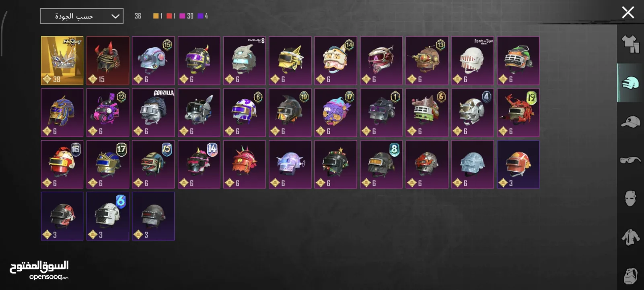The width and height of the screenshot is (644, 290).
Task: Filter by the pink rarity count 30
Action: click(x=187, y=16)
